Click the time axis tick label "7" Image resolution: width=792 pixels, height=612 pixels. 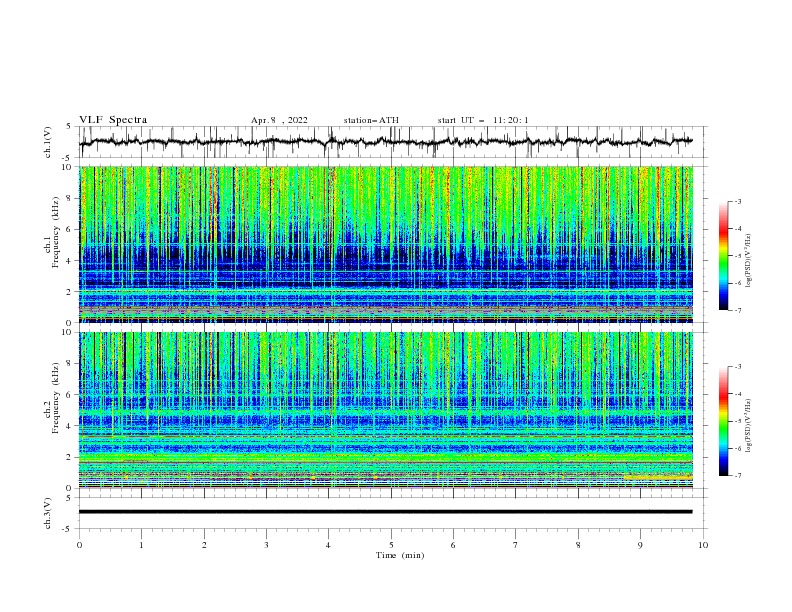pyautogui.click(x=516, y=545)
